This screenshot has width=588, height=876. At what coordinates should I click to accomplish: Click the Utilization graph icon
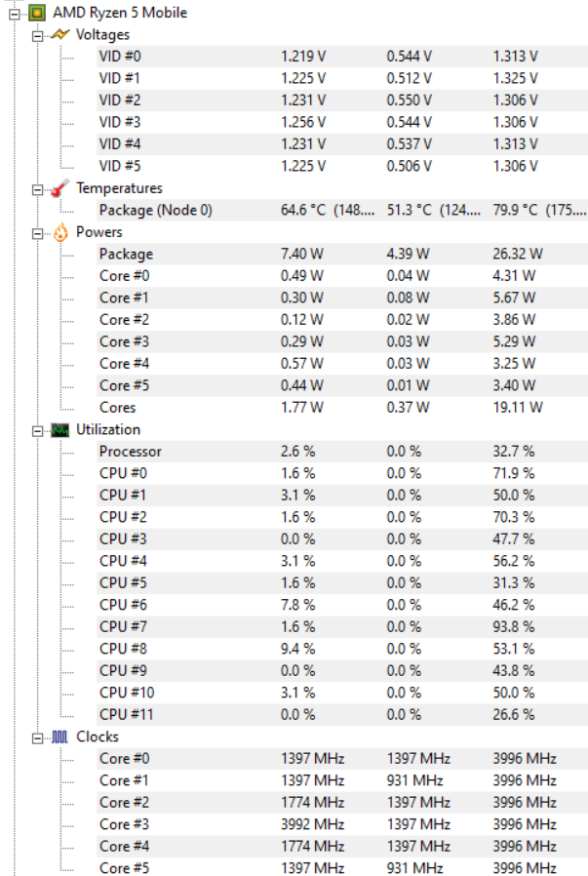[60, 429]
